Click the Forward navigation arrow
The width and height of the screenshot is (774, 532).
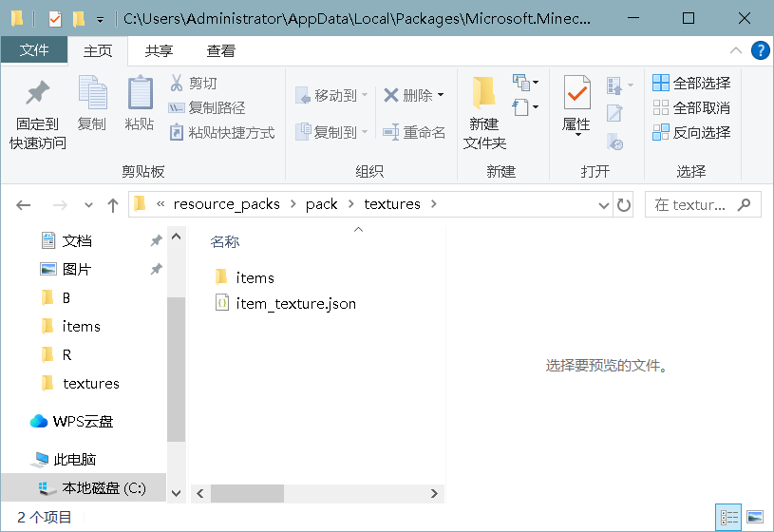point(60,204)
